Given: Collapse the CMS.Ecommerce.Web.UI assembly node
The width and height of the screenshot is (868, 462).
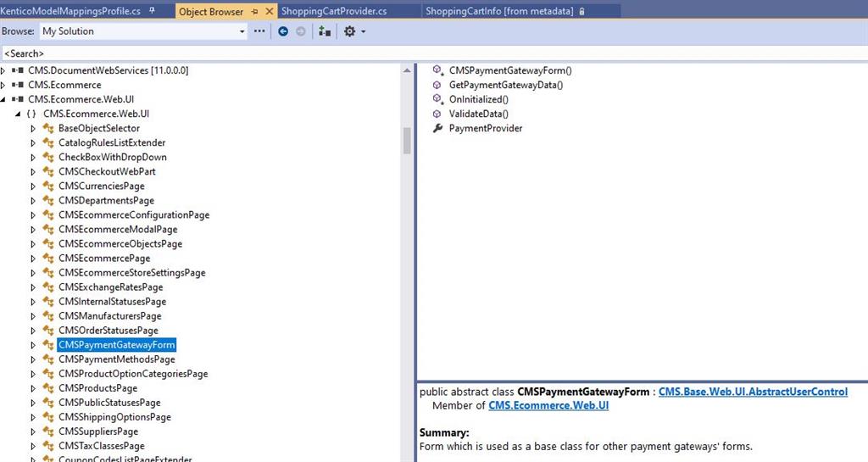Looking at the screenshot, I should pyautogui.click(x=3, y=99).
